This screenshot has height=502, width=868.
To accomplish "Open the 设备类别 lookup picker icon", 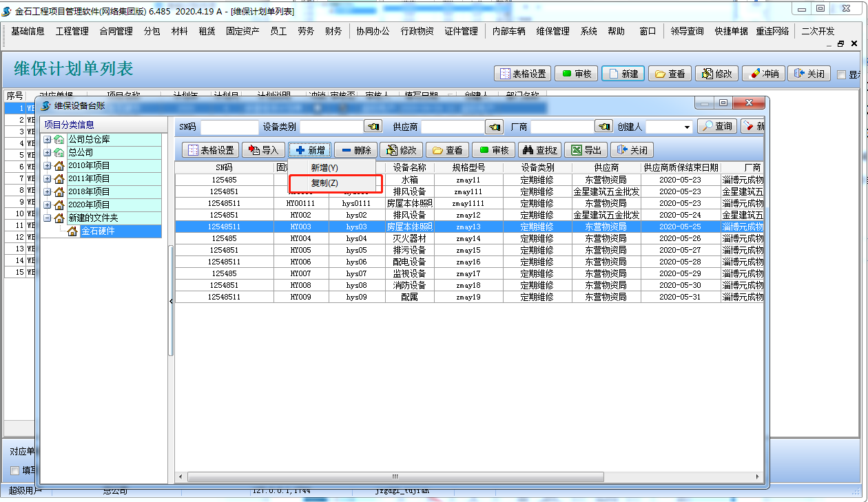I will [373, 127].
